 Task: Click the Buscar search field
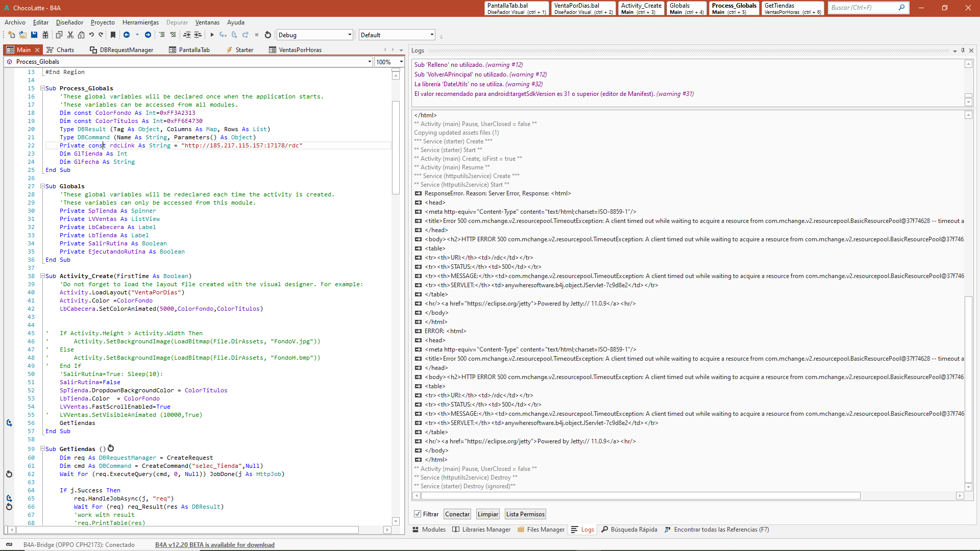pos(863,8)
